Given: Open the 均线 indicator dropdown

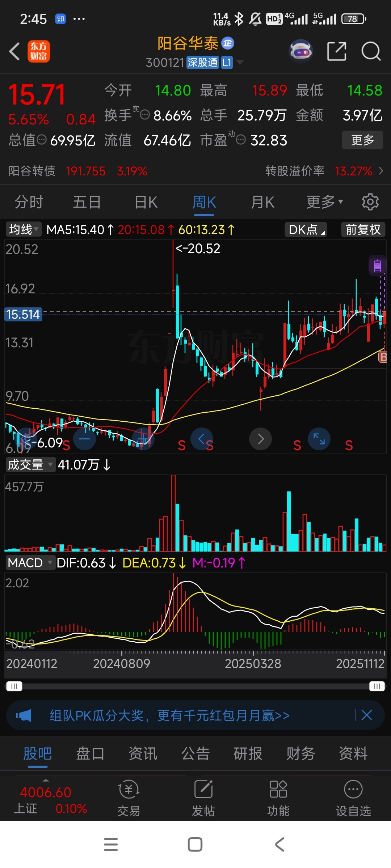Looking at the screenshot, I should click(x=24, y=229).
